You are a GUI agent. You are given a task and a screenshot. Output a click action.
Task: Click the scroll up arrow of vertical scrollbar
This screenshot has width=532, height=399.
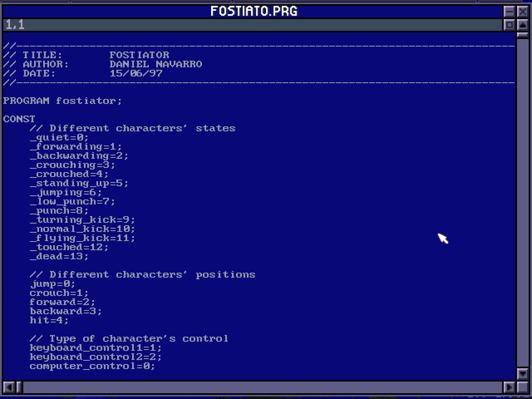(x=523, y=25)
